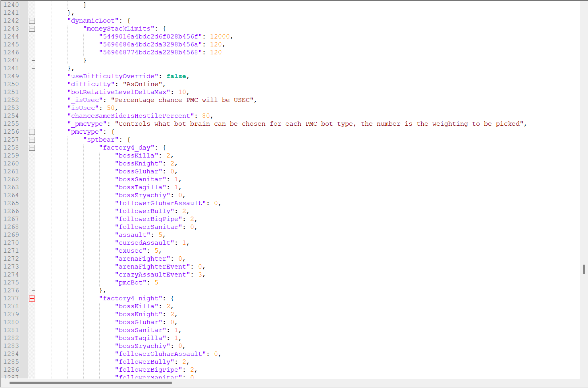Place cursor in the "AsOnline" difficulty value

(143, 84)
